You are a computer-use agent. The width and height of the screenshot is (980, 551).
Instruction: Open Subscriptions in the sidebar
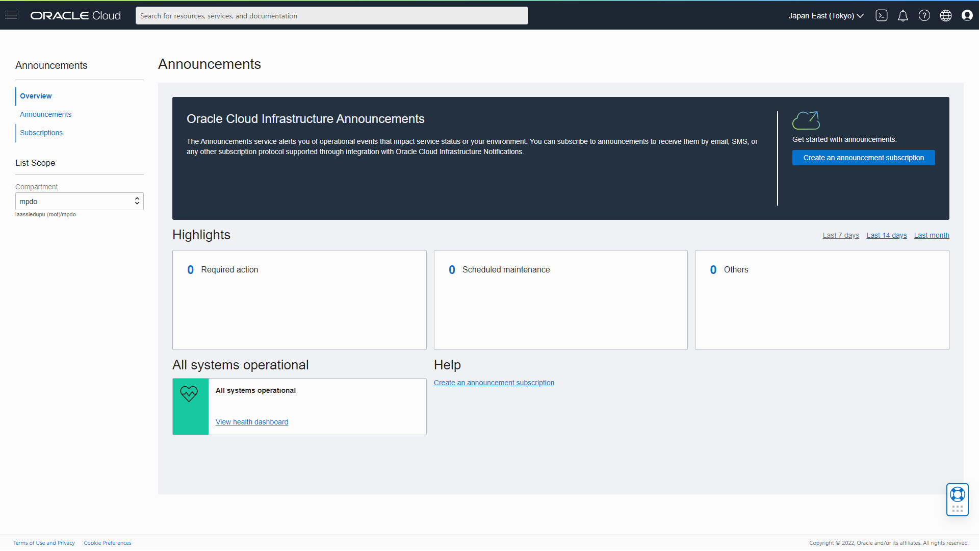41,133
